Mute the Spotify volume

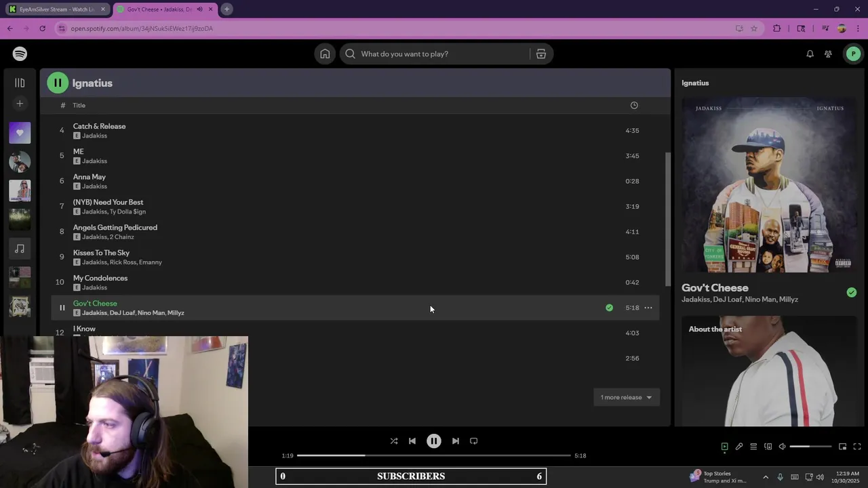point(782,447)
